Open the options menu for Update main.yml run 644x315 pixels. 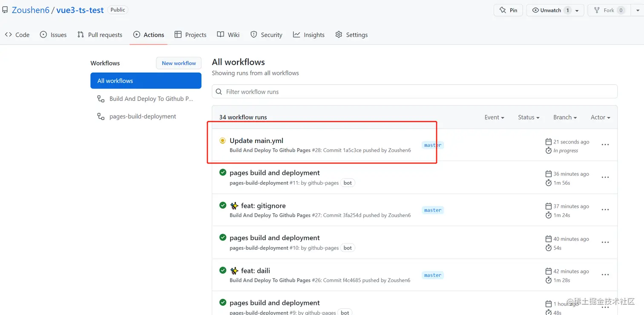click(x=605, y=145)
